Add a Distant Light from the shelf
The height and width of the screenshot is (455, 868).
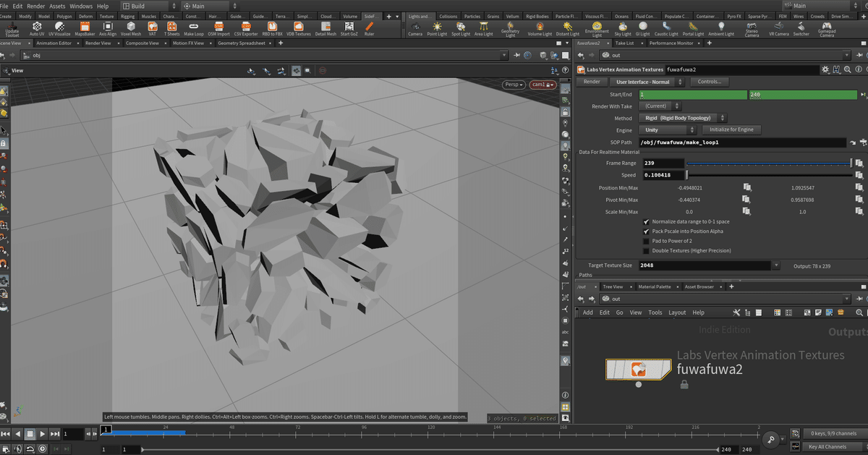(x=568, y=28)
